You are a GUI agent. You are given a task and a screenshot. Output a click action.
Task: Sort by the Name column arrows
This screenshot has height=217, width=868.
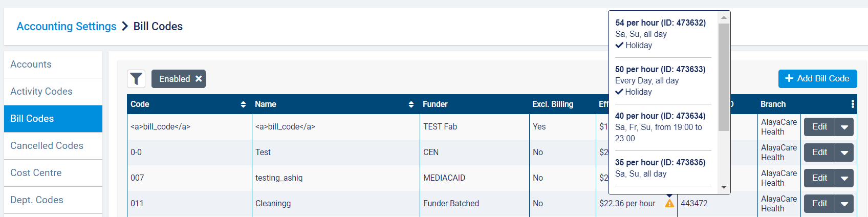(411, 104)
